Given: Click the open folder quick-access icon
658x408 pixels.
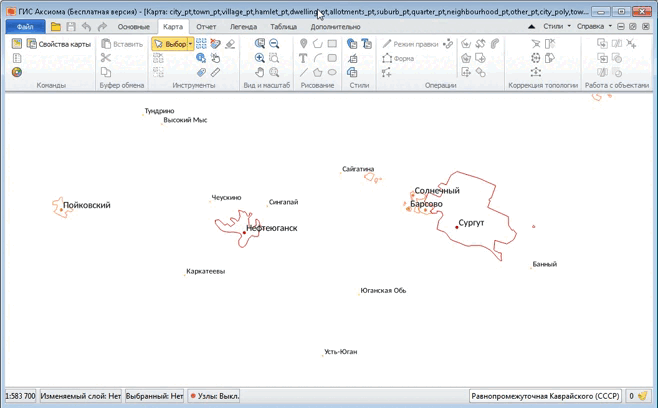Looking at the screenshot, I should [x=56, y=27].
